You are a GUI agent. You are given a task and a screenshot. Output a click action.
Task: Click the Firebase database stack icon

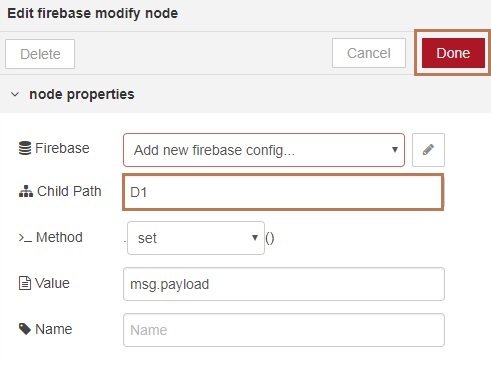[x=25, y=148]
